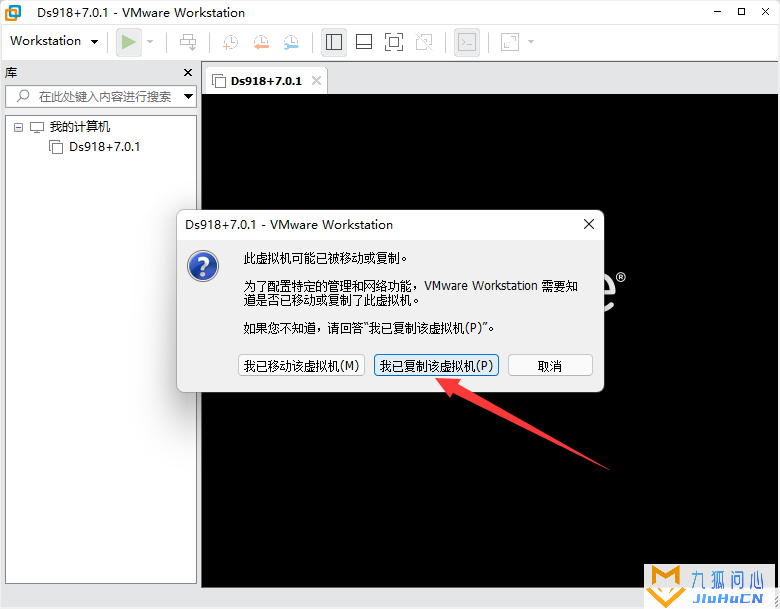Click the Unity mode toolbar icon
The height and width of the screenshot is (609, 780).
coord(424,42)
